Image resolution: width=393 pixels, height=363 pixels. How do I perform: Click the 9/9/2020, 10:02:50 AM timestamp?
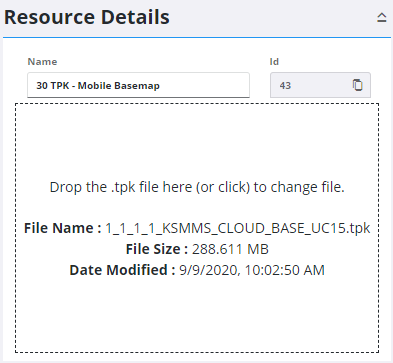tap(252, 270)
